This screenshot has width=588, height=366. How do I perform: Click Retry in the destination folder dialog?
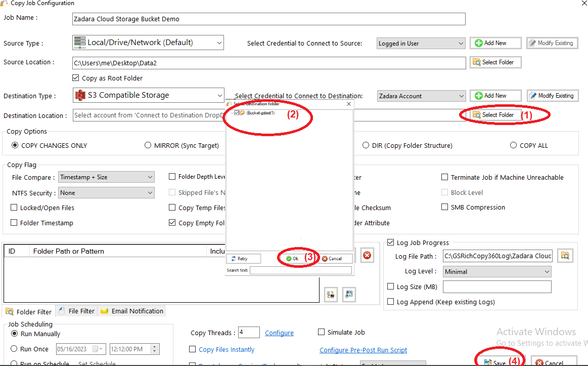point(243,259)
